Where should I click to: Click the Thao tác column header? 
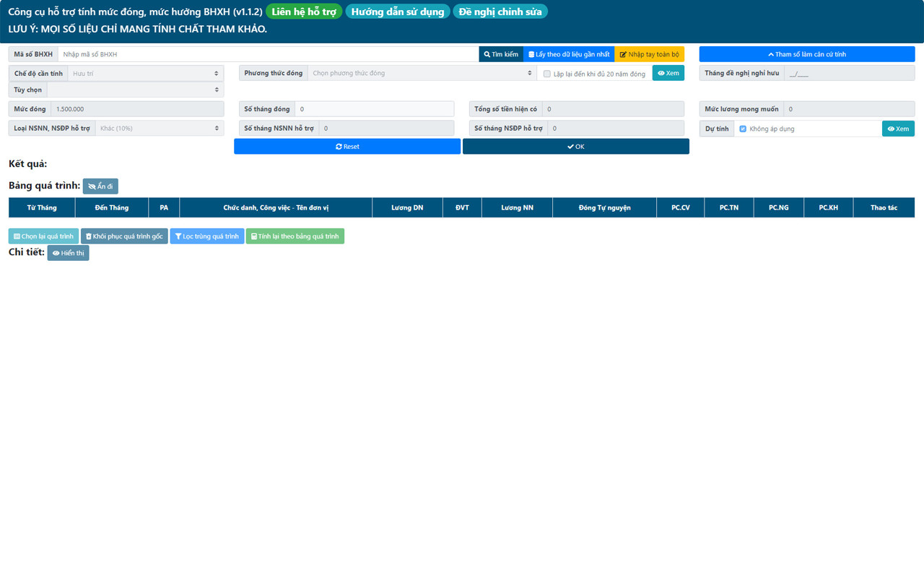884,207
